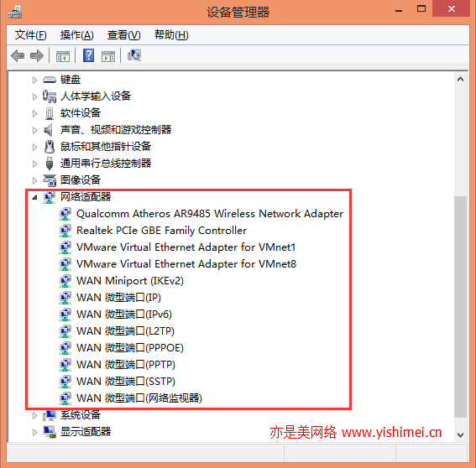Click the icon of WAN Miniport (IKEv2)
The width and height of the screenshot is (476, 468).
click(x=65, y=281)
